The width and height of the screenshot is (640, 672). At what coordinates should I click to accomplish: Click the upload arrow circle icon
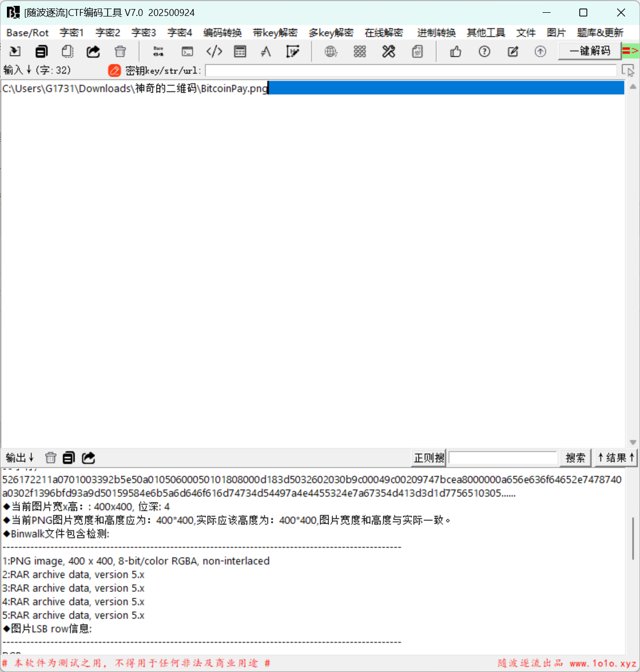click(540, 52)
